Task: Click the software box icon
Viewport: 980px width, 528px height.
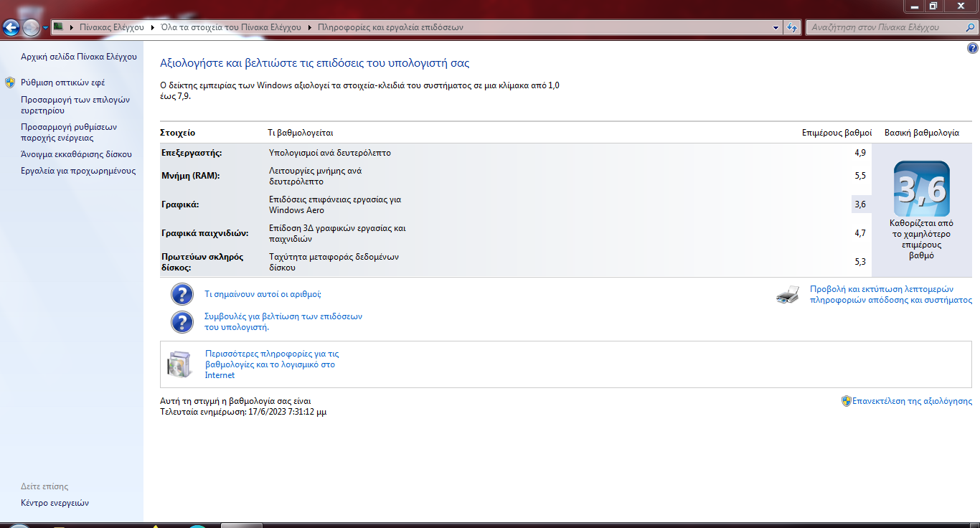Action: 179,364
